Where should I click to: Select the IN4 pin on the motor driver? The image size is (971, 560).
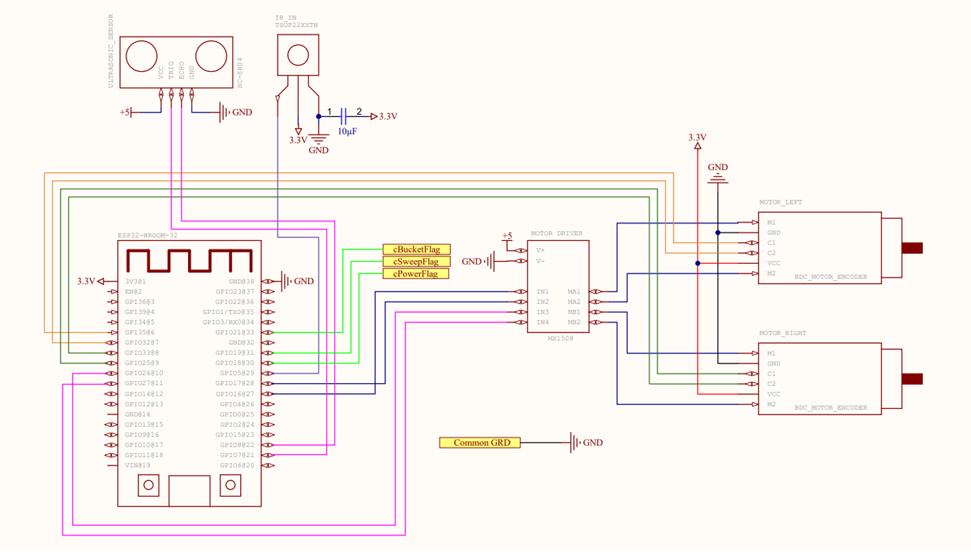pos(542,323)
